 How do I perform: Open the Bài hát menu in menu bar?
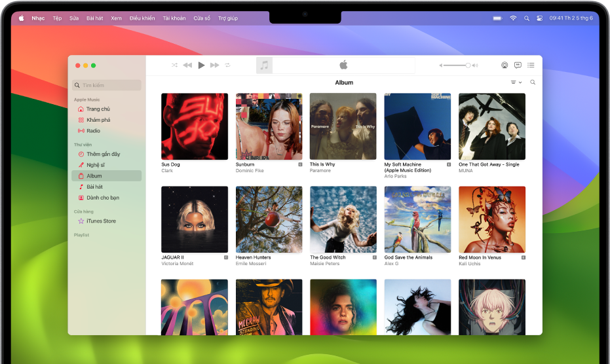pyautogui.click(x=94, y=18)
